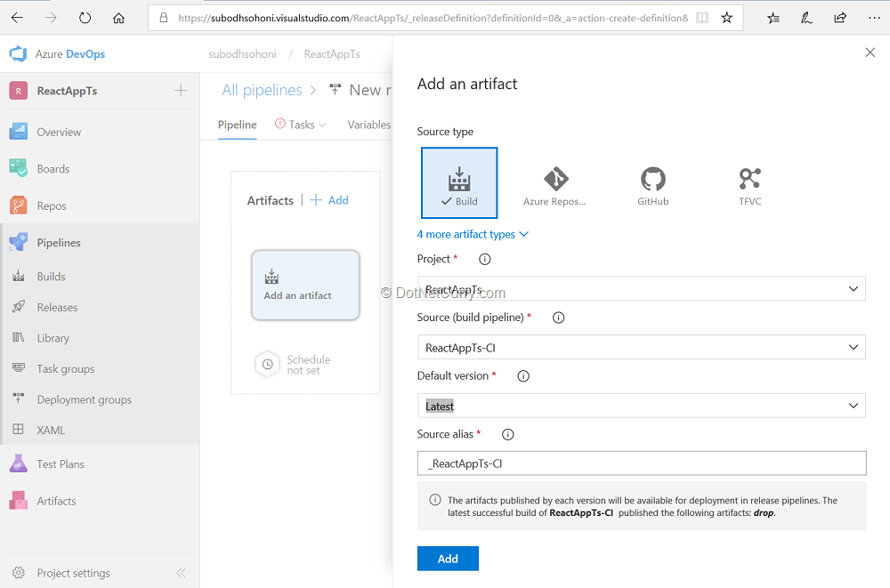Click the browser Share icon

(840, 18)
